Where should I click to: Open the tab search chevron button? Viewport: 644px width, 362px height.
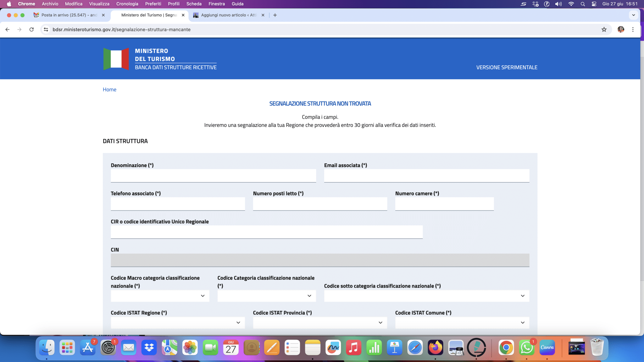pyautogui.click(x=633, y=15)
